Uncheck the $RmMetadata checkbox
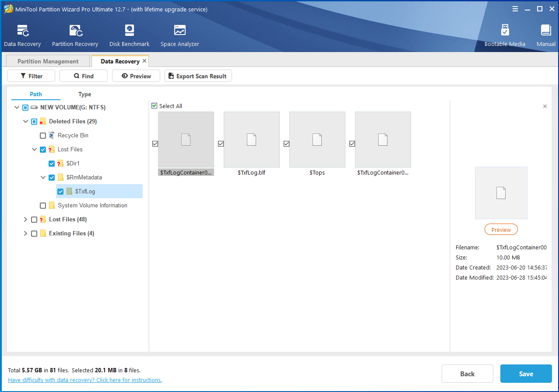The image size is (559, 392). click(x=52, y=177)
